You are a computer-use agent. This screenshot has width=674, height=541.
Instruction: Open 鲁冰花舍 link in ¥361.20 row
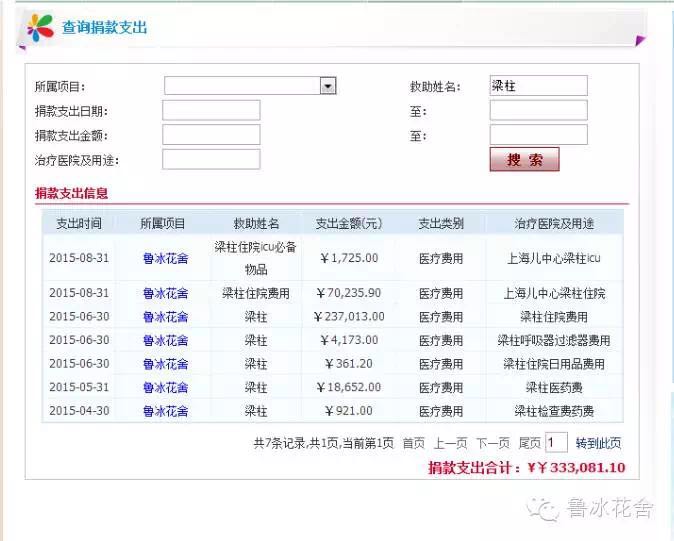pyautogui.click(x=165, y=364)
